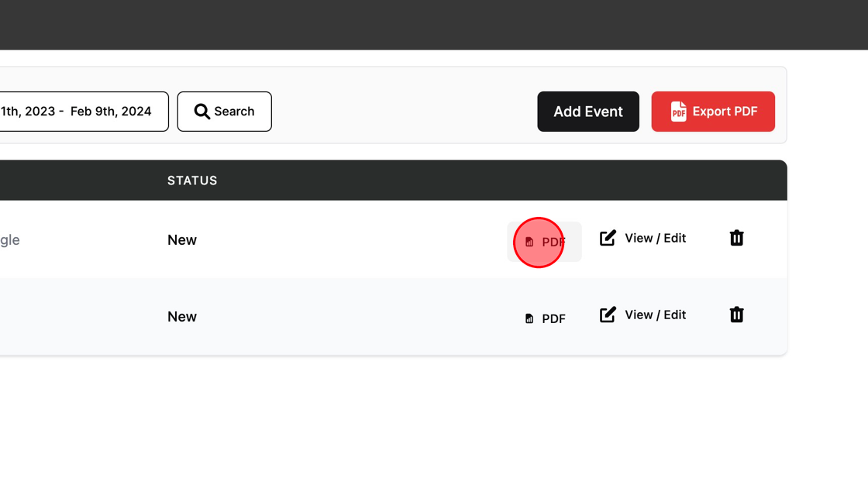Select the New status in first row
This screenshot has width=868, height=485.
click(182, 240)
